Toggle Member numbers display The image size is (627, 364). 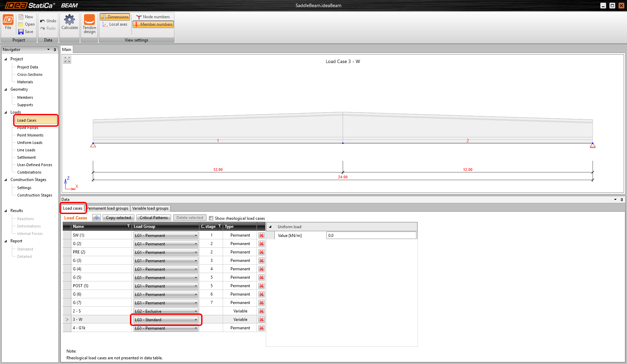153,24
